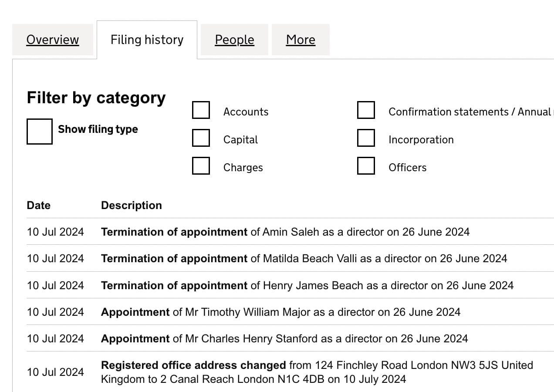Check the Capital filter checkbox

[x=201, y=138]
